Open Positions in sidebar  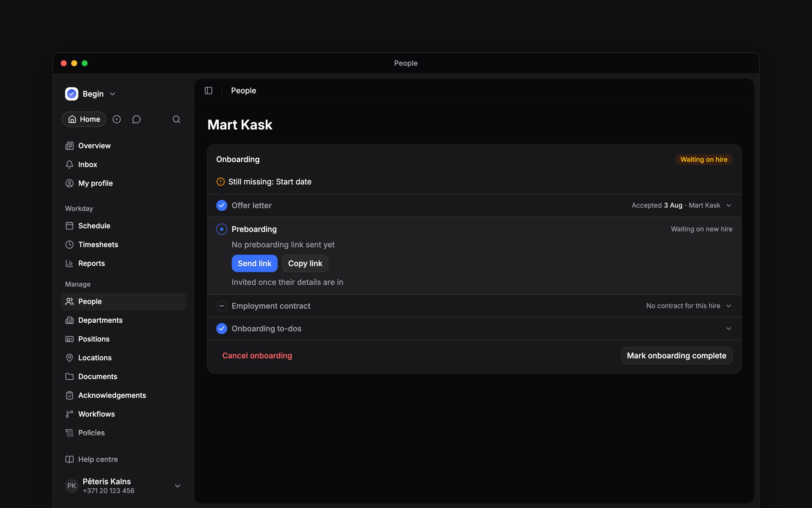pos(124,339)
